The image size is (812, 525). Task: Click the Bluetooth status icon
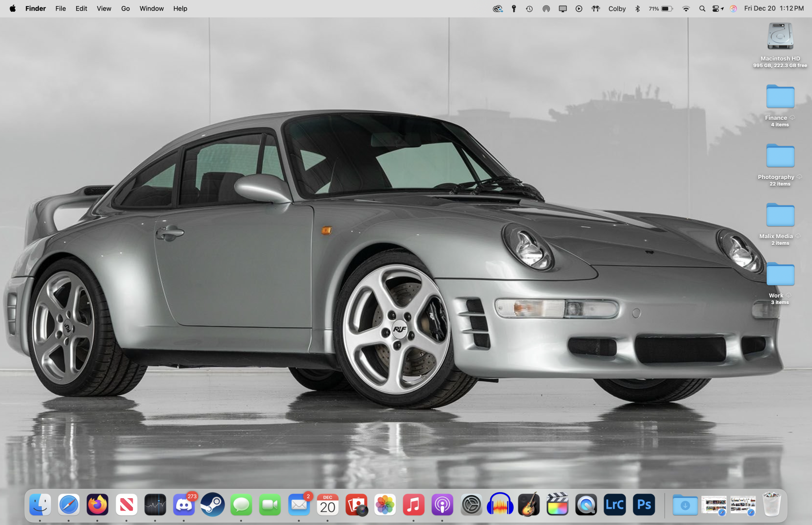tap(637, 9)
